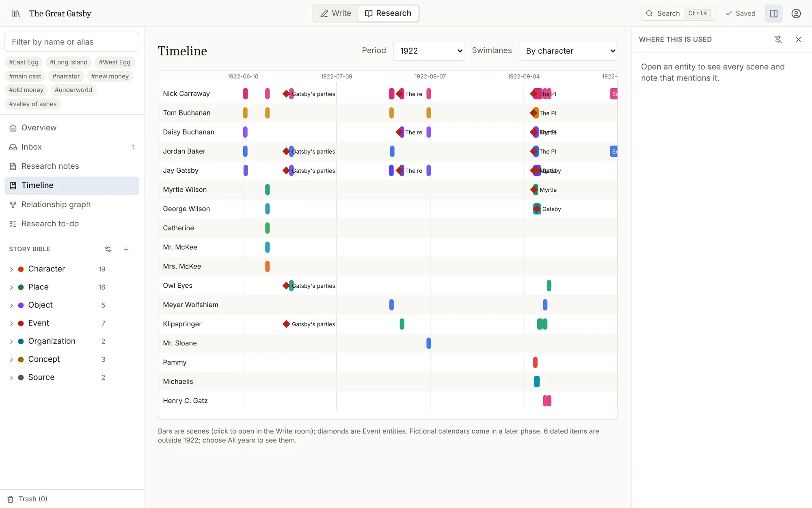Click Gatsby event diamond in George Wilson row
This screenshot has height=508, width=812.
tap(537, 209)
